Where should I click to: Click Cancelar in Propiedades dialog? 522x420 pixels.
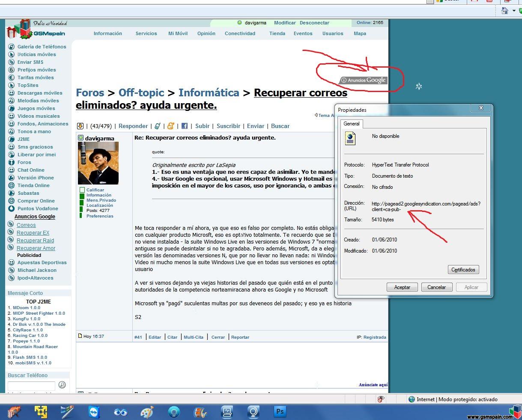436,287
